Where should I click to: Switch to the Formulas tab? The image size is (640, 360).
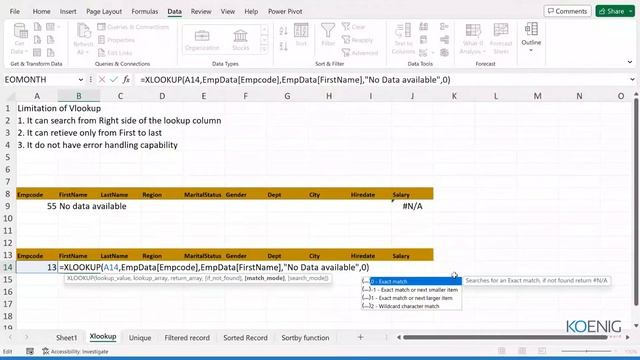[144, 11]
